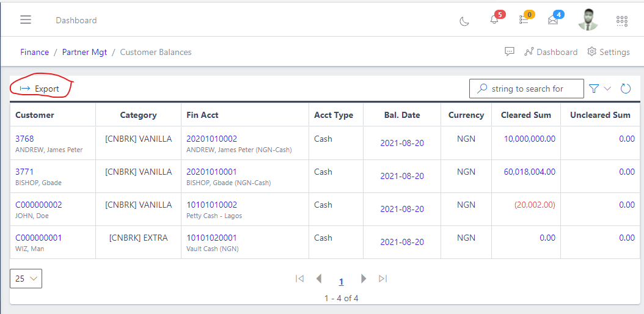Open the hamburger navigation menu
This screenshot has height=314, width=644.
pos(26,20)
